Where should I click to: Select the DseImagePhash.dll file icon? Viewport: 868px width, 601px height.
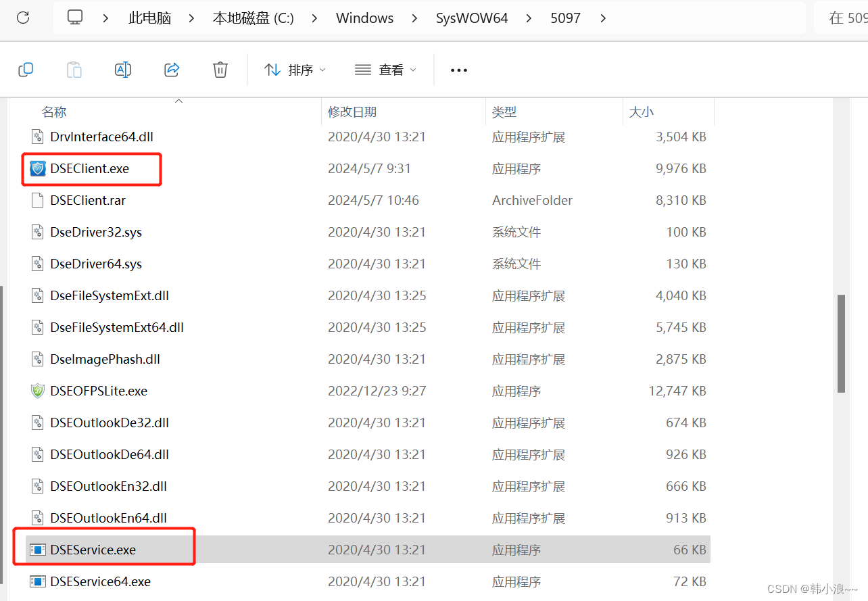(38, 359)
